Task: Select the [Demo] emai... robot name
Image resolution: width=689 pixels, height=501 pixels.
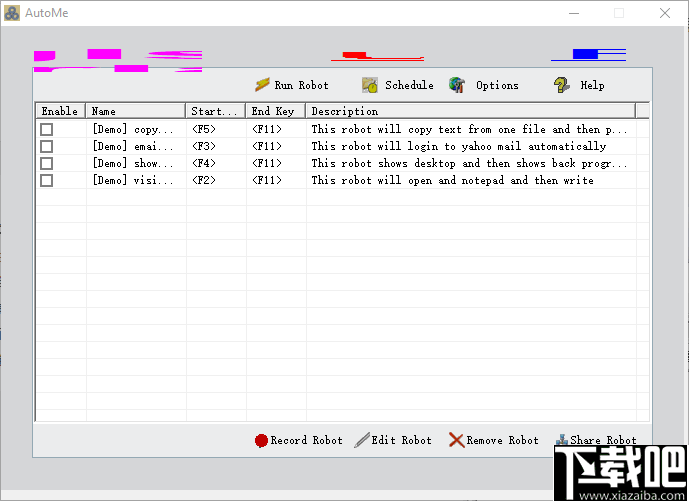Action: tap(133, 146)
